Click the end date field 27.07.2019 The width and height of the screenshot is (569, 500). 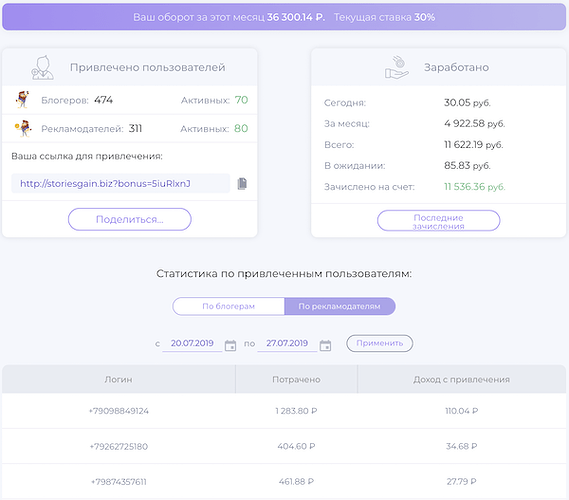coord(287,343)
